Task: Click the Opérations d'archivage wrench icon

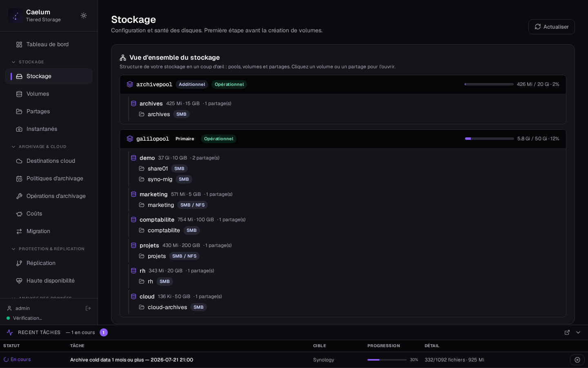Action: click(x=19, y=196)
